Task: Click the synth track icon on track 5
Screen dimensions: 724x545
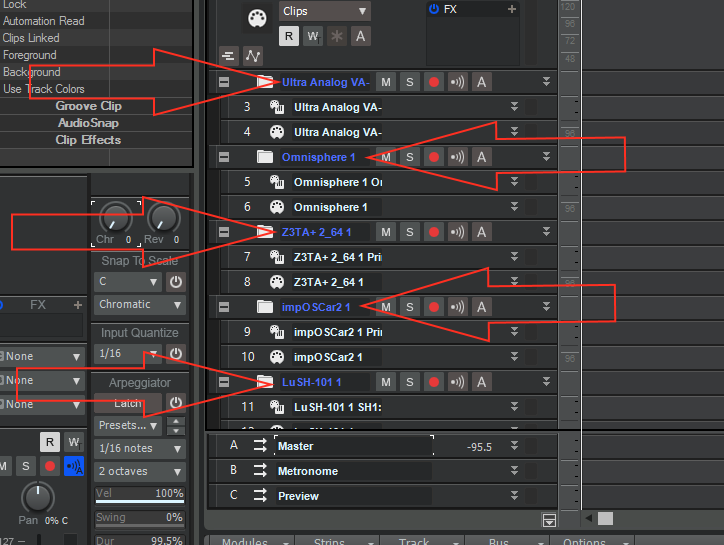Action: coord(277,182)
